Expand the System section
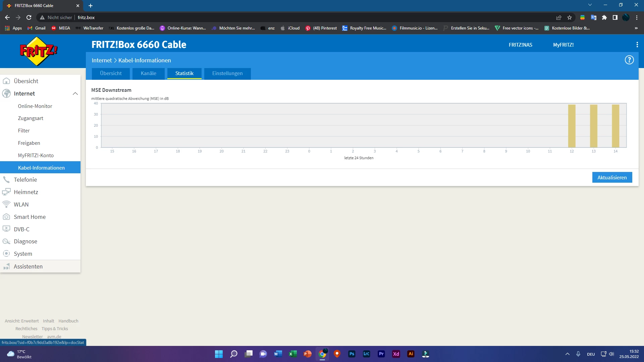Viewport: 644px width, 362px height. (x=23, y=254)
